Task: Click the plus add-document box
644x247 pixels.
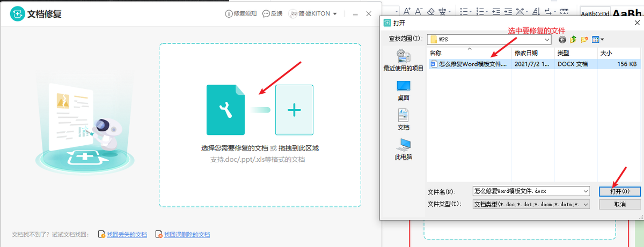Action: click(x=294, y=110)
